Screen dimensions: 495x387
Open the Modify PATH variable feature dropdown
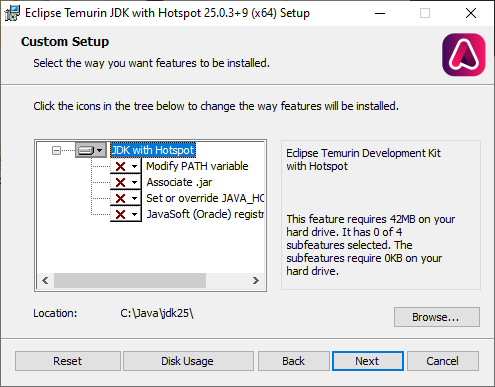click(126, 166)
